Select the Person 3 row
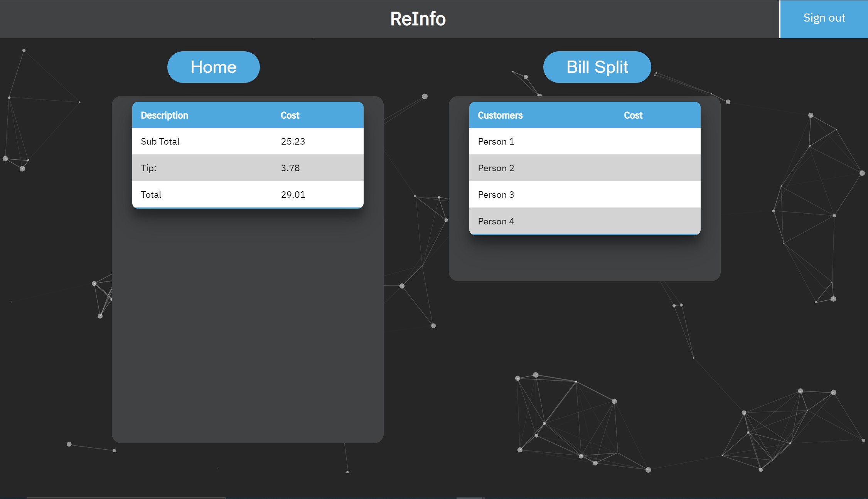 pyautogui.click(x=496, y=195)
